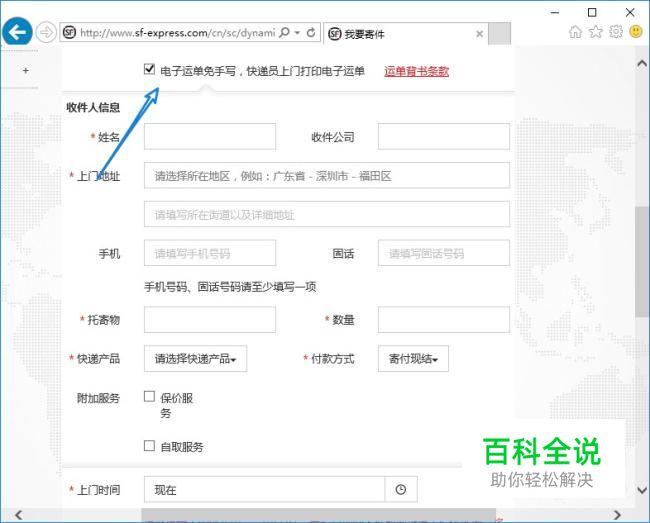Click the vertical scrollbar thumb
This screenshot has height=523, width=650.
tap(642, 261)
